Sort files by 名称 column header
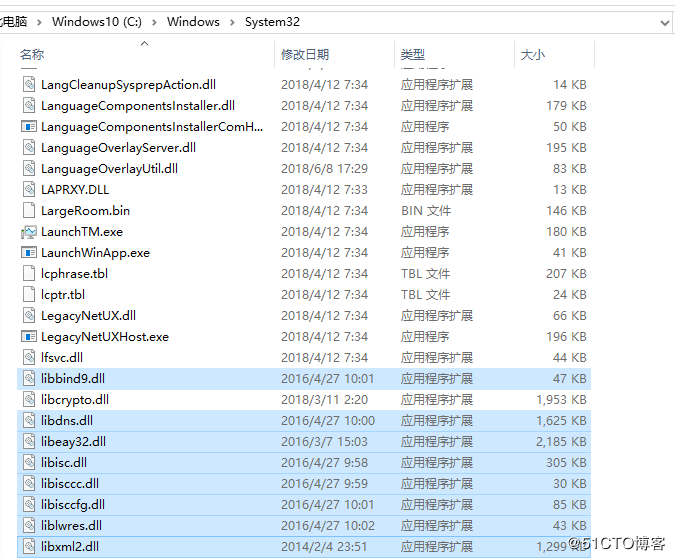 click(x=32, y=55)
